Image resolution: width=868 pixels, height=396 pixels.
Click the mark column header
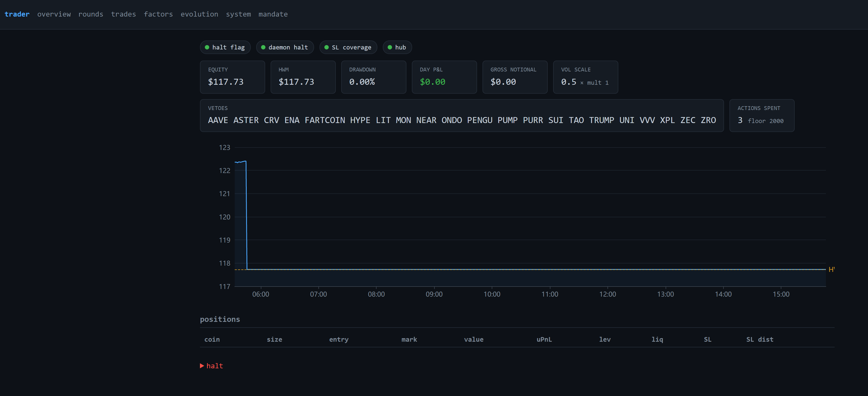point(409,339)
